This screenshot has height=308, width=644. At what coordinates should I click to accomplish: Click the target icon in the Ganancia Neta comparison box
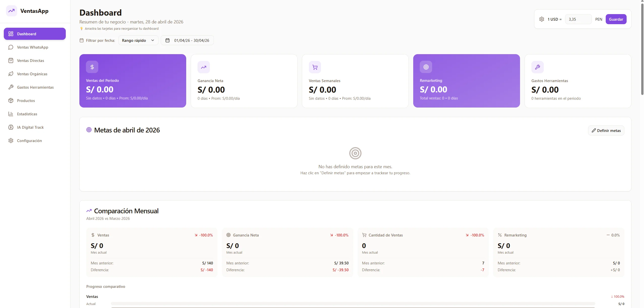click(x=229, y=235)
